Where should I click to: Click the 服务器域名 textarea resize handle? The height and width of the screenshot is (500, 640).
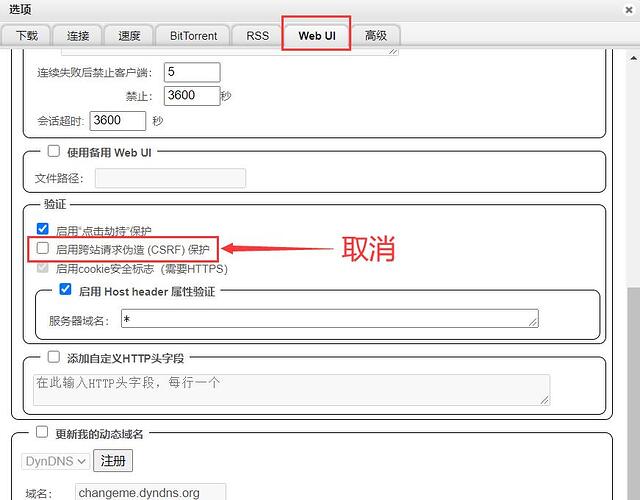[533, 322]
